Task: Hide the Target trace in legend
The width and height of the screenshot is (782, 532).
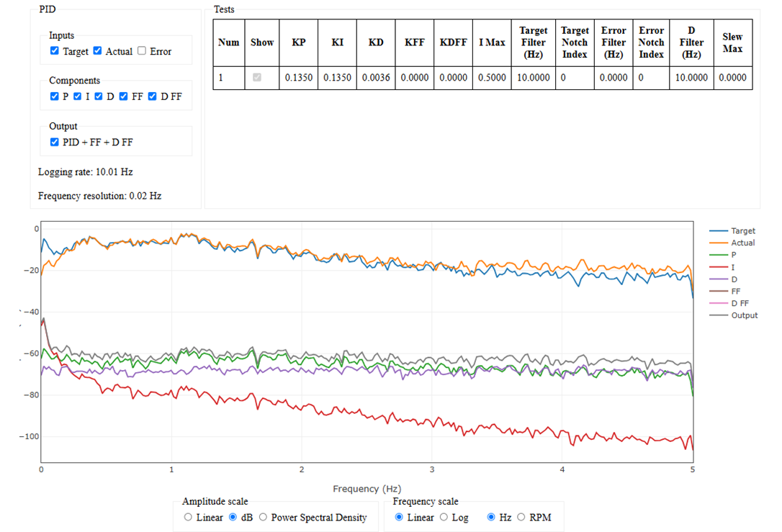Action: [732, 231]
